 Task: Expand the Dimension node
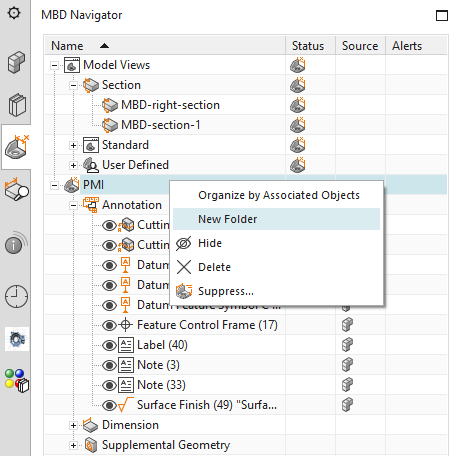pos(73,425)
